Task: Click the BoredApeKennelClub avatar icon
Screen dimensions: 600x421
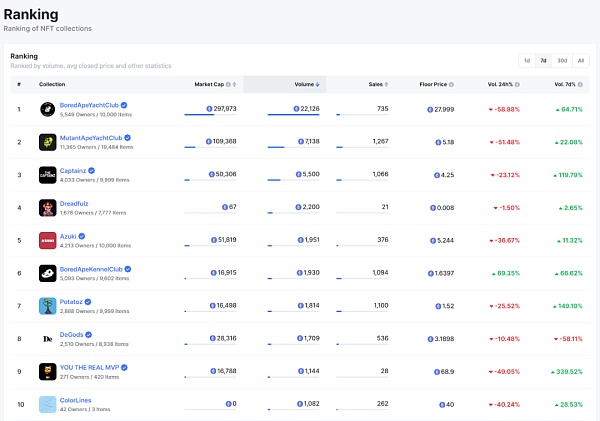Action: tap(48, 273)
